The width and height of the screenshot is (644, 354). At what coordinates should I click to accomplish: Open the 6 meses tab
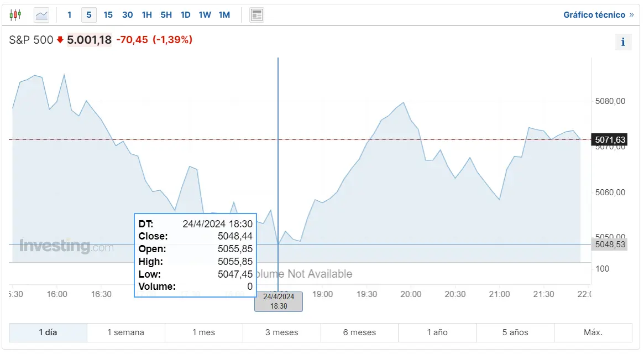tap(359, 332)
